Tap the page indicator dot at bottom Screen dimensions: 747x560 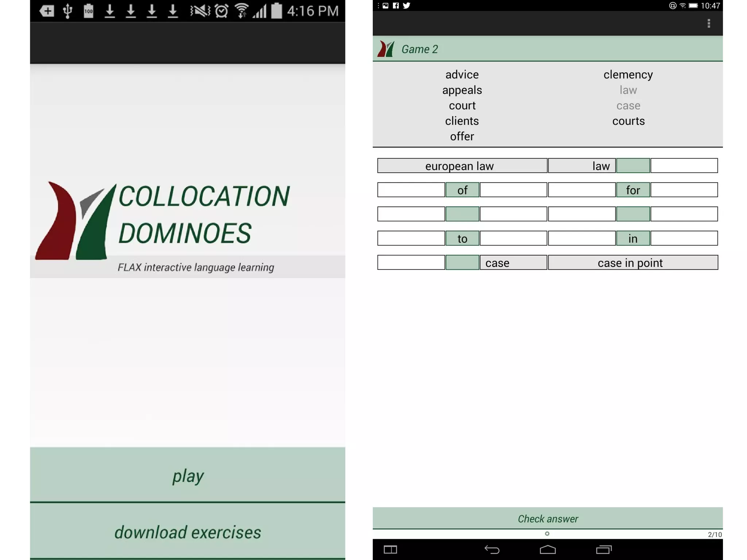pyautogui.click(x=547, y=534)
